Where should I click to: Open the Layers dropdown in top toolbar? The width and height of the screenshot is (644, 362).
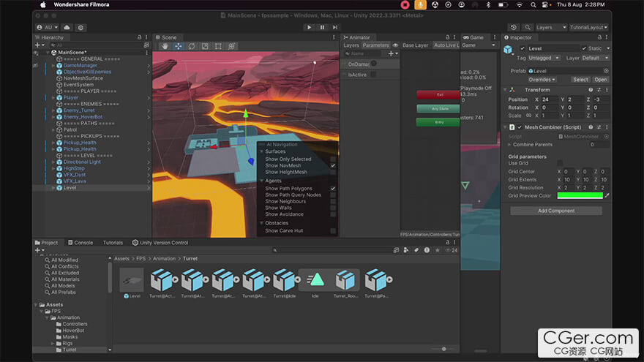[x=550, y=28]
